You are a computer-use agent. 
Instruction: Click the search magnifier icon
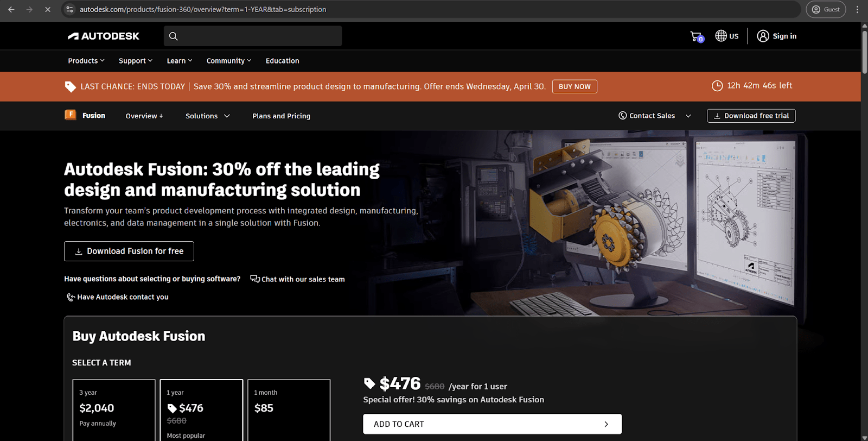[x=173, y=36]
